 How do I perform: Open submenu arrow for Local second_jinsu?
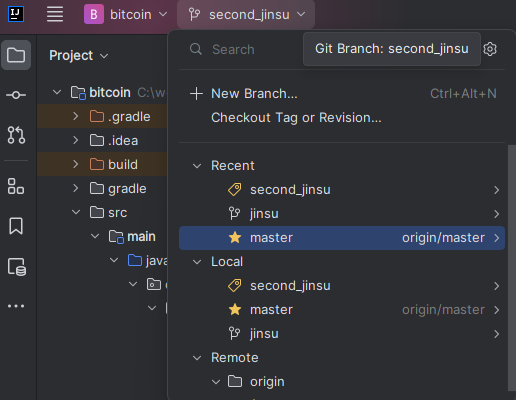point(496,286)
